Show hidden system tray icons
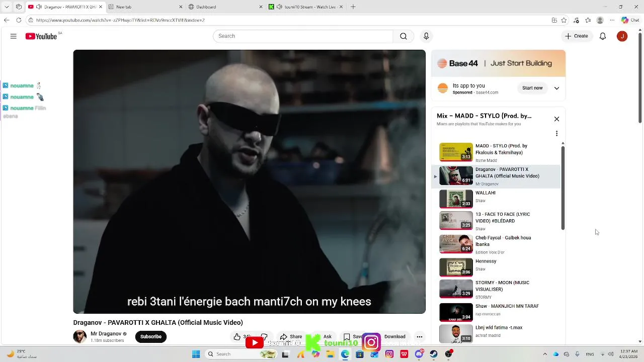Image resolution: width=644 pixels, height=362 pixels. (x=545, y=354)
